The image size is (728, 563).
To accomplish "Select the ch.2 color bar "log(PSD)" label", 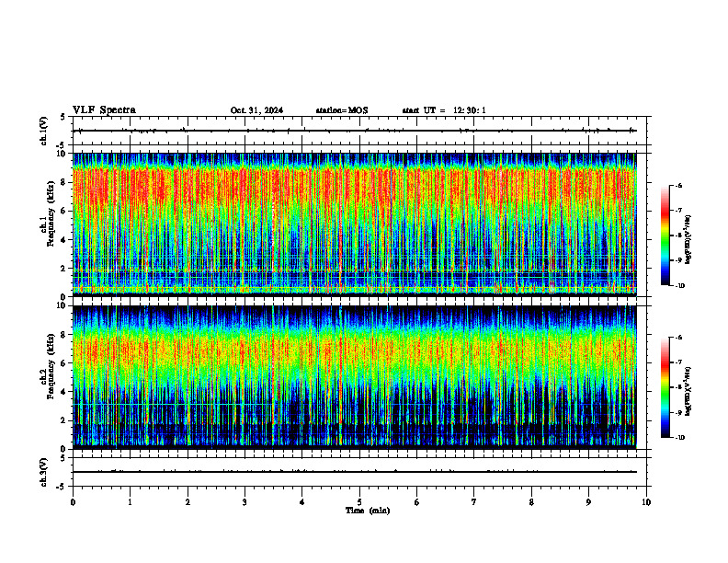I will click(688, 391).
